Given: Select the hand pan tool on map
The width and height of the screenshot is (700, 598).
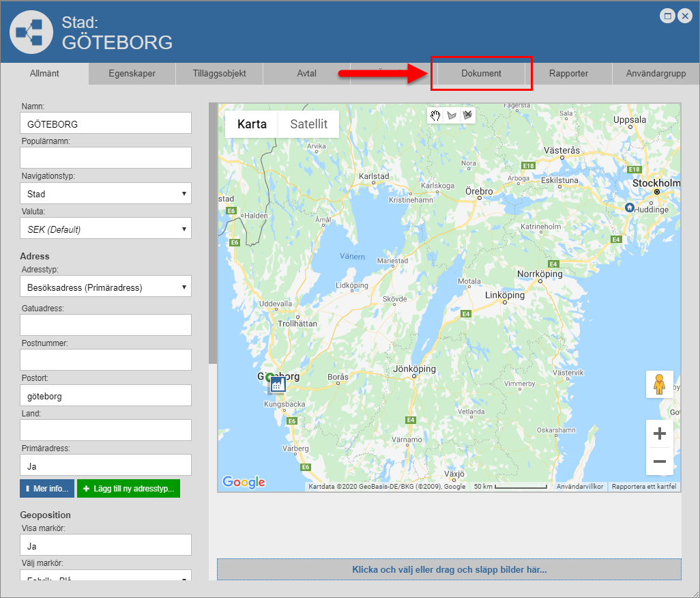Looking at the screenshot, I should coord(435,115).
